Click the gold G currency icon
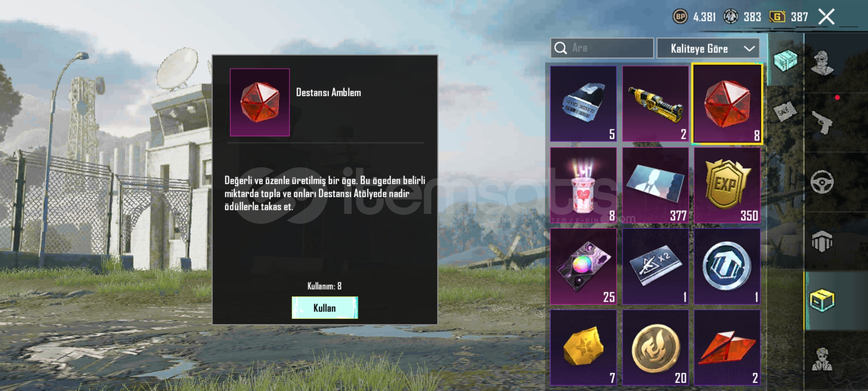The width and height of the screenshot is (868, 391). [777, 17]
